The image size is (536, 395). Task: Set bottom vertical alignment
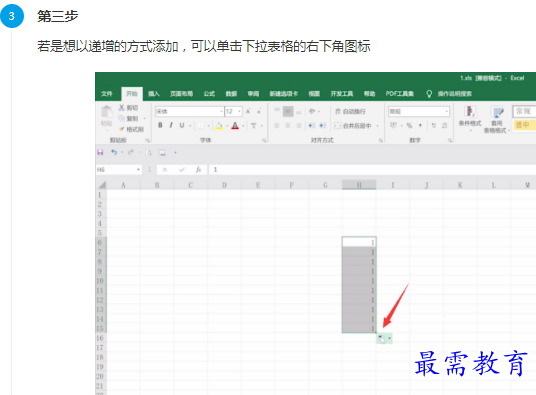point(299,111)
